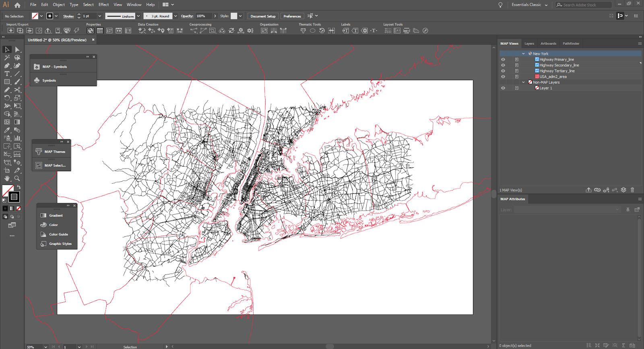Toggle attribute icon for USA_adm2_area row
This screenshot has width=644, height=349.
[517, 77]
